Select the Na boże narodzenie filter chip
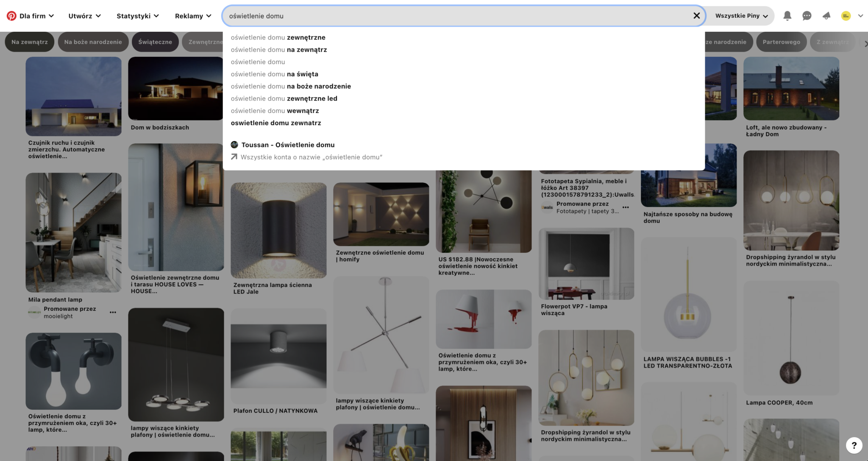This screenshot has width=868, height=461. (x=93, y=42)
